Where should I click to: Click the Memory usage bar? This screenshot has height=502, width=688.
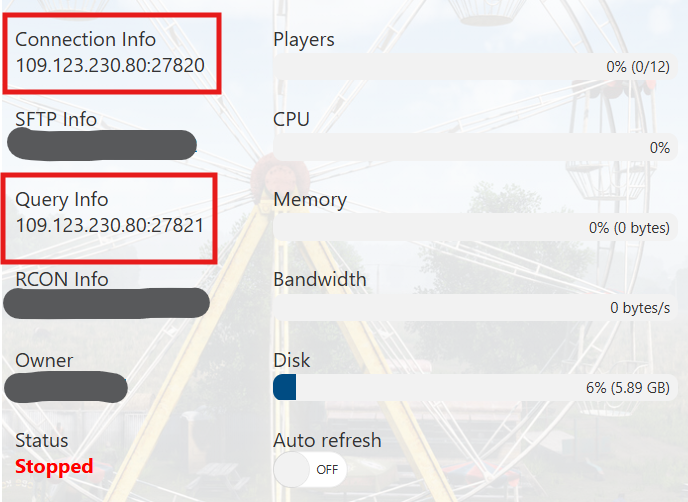475,227
